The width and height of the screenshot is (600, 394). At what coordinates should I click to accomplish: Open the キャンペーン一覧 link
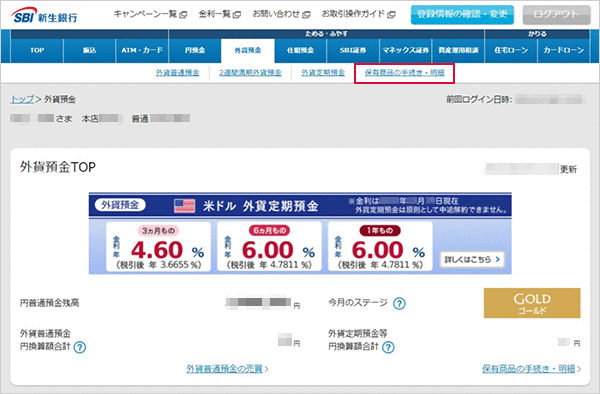coord(145,15)
